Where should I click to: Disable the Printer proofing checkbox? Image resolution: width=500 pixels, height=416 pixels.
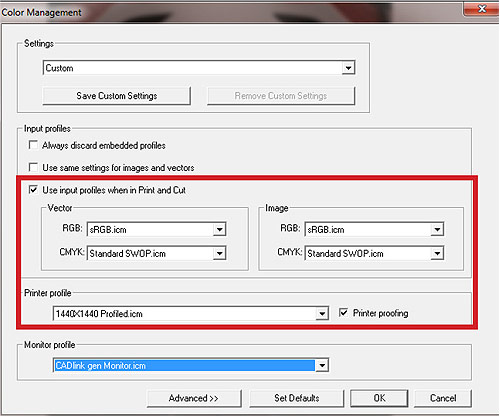343,312
